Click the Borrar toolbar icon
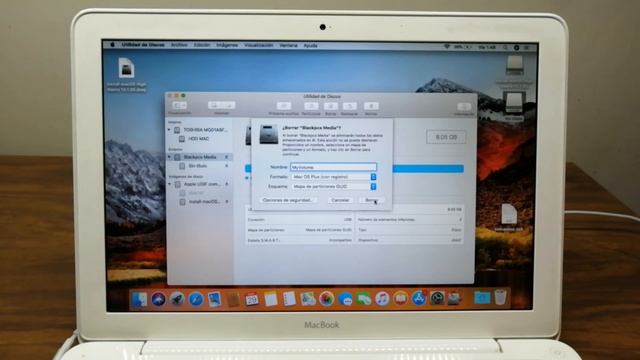The image size is (640, 360). click(x=331, y=106)
